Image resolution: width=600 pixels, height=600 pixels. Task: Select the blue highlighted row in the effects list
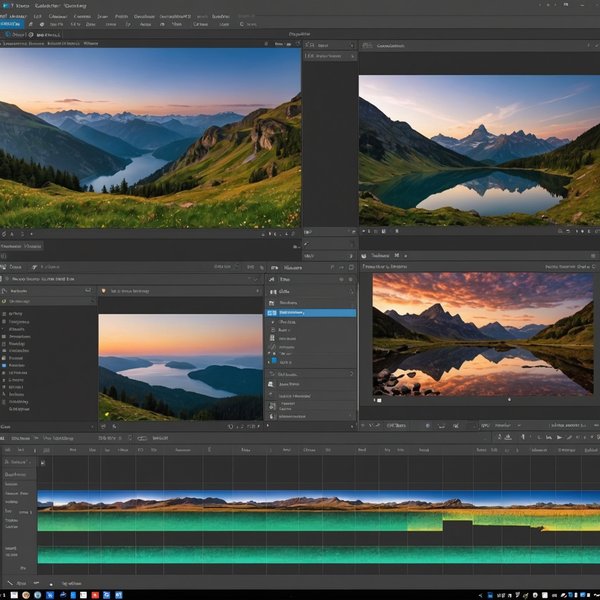point(310,313)
